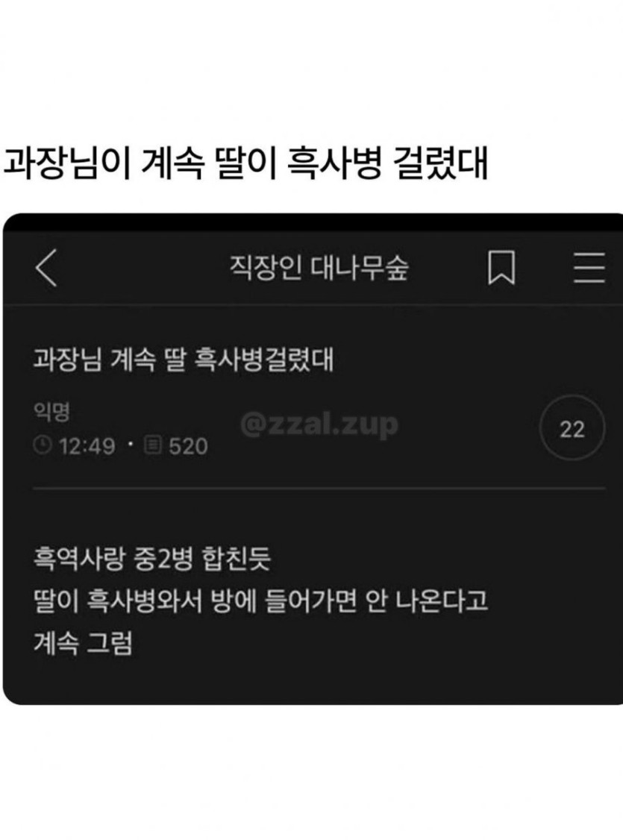Click the view-count document icon beside 520
This screenshot has height=840, width=623.
point(153,445)
